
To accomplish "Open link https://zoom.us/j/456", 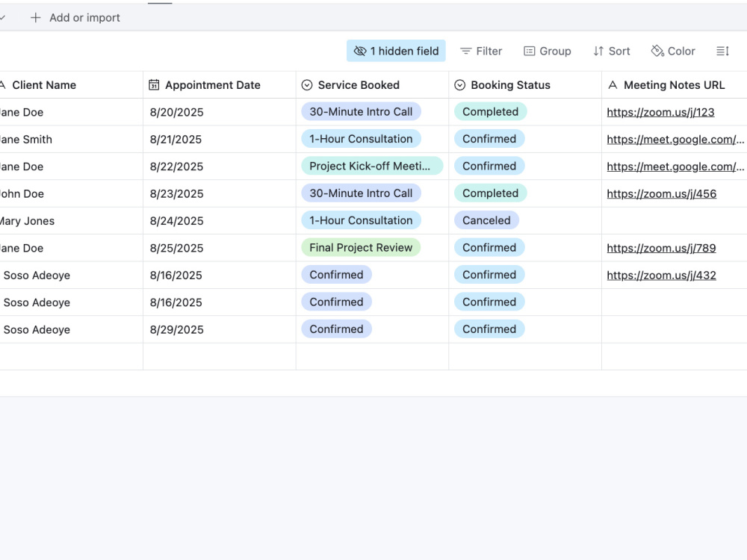I will point(661,194).
